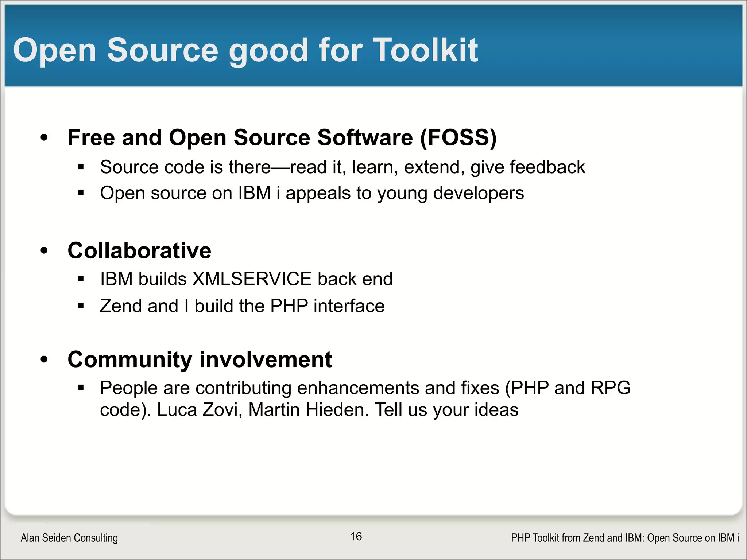This screenshot has width=747, height=560.
Task: Click "IBM builds XMLSERVICE back end" bullet
Action: click(246, 279)
